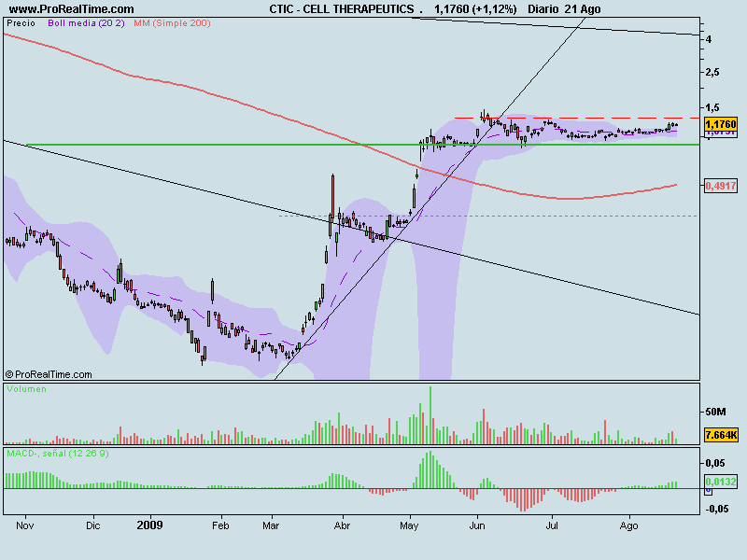Click the Volumen panel label
The image size is (747, 560).
(x=27, y=389)
